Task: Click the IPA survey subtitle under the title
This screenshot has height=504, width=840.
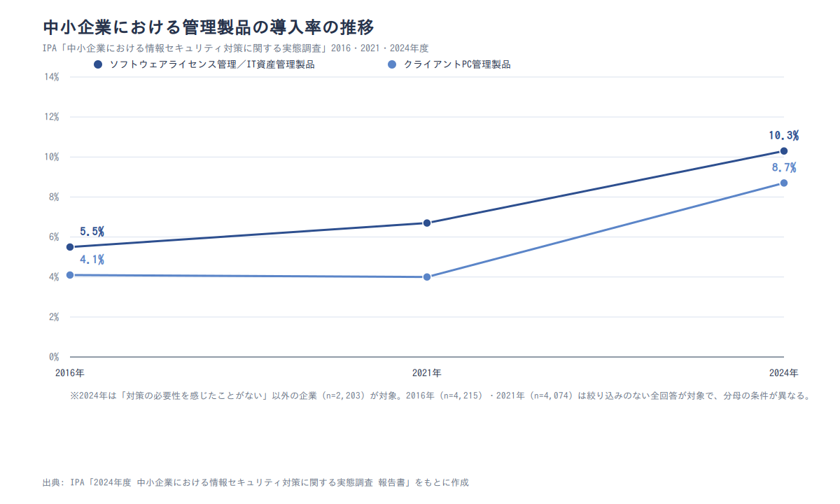Action: point(235,48)
